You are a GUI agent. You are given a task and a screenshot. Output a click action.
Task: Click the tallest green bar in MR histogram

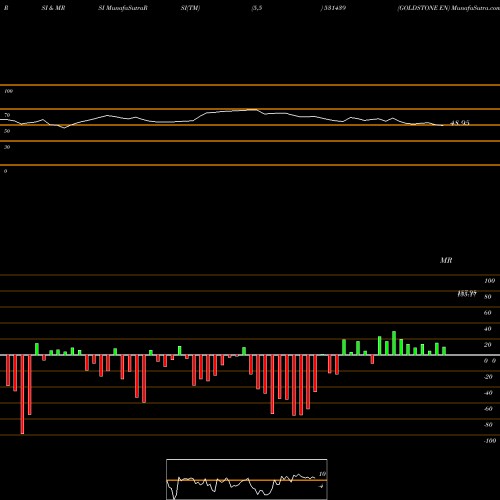tap(394, 343)
